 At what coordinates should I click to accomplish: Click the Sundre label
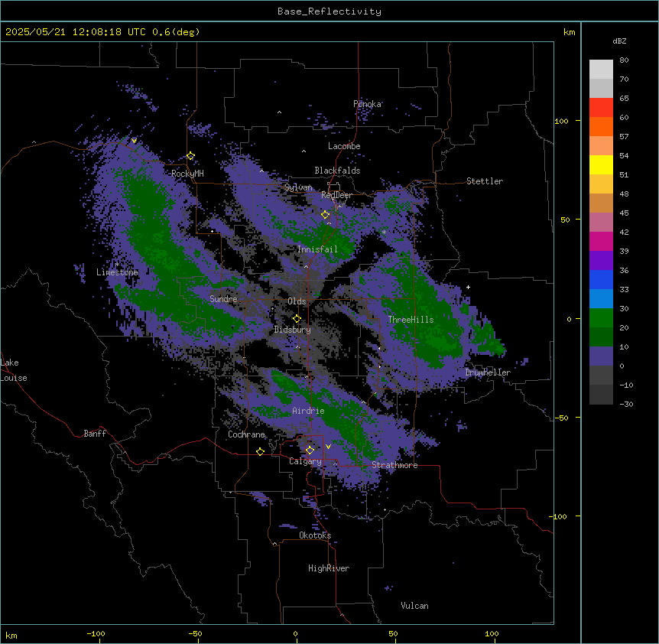tap(223, 299)
